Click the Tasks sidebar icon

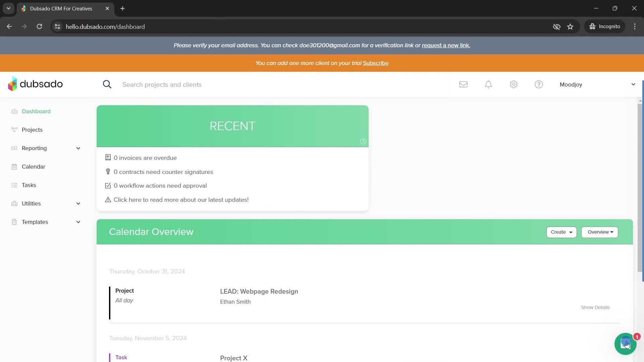(x=14, y=185)
